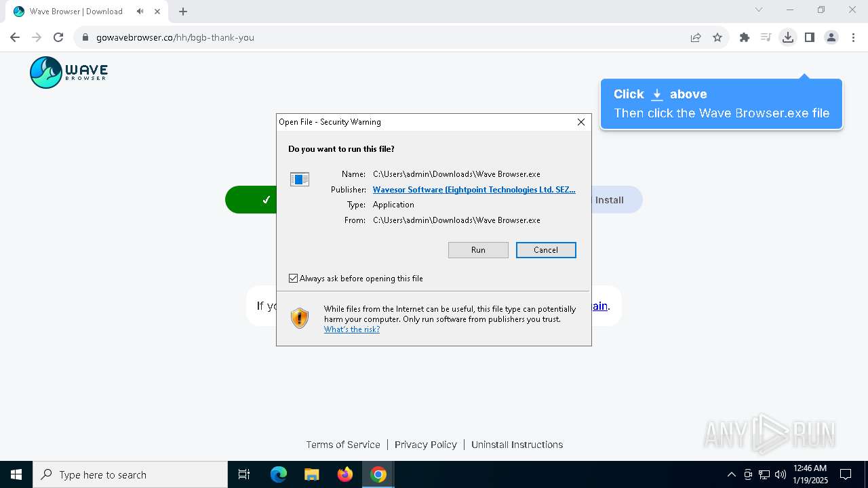This screenshot has width=868, height=488.
Task: Click the application file icon in dialog
Action: (300, 179)
